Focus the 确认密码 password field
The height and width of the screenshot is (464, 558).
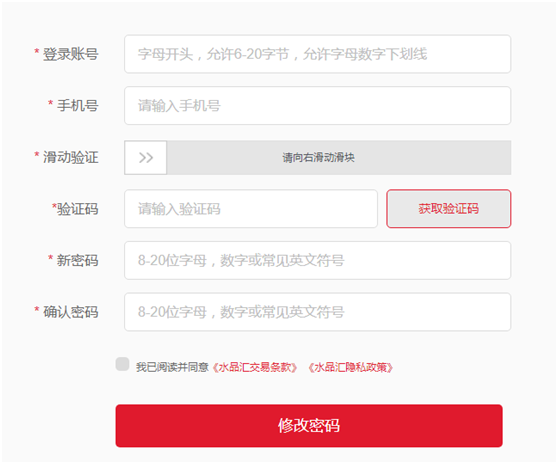pos(317,312)
